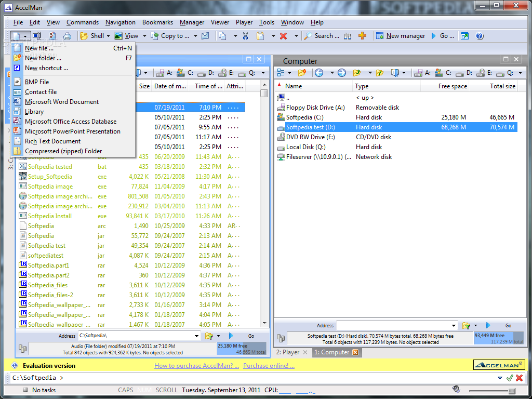Close the 1: Computer tab

[x=355, y=352]
